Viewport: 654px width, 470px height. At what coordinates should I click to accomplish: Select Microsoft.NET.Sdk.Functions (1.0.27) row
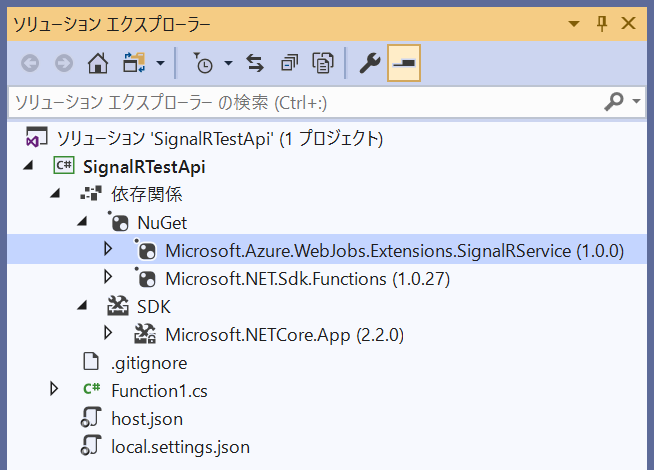pos(307,279)
